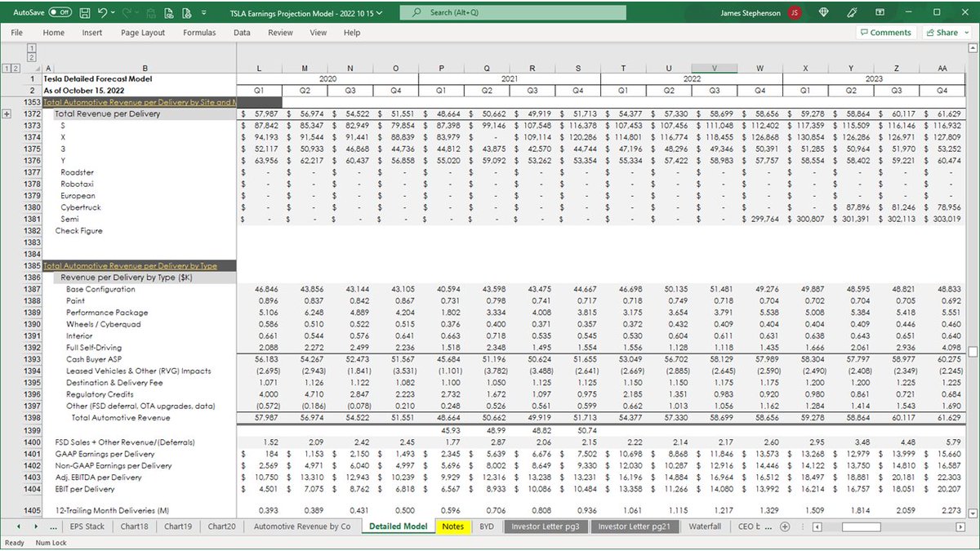Switch to the Home ribbon tab
This screenshot has height=551, width=980.
point(54,33)
